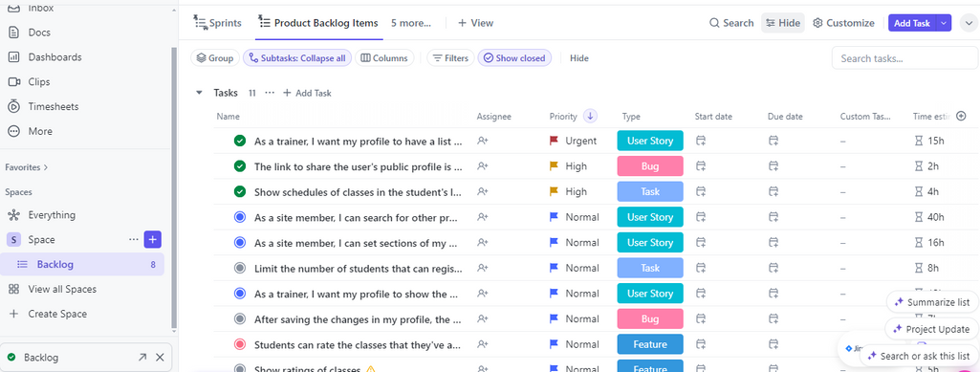Open the Add Task dropdown arrow
980x372 pixels.
coord(944,23)
